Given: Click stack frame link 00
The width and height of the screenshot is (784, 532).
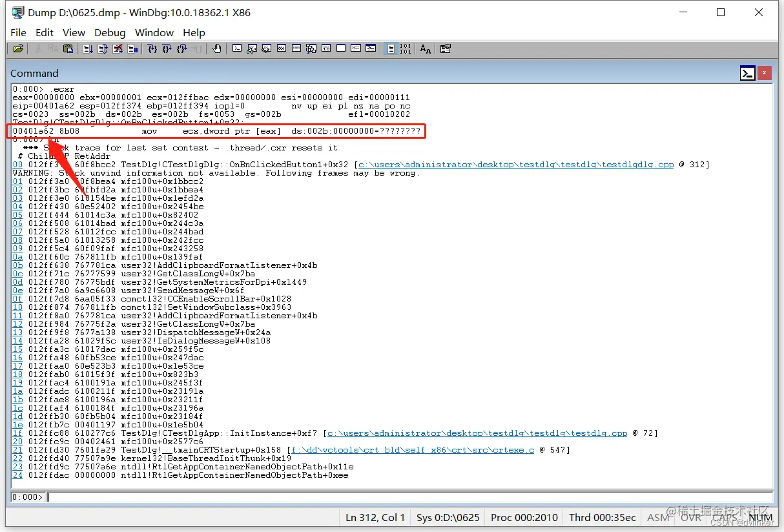Looking at the screenshot, I should (x=17, y=165).
